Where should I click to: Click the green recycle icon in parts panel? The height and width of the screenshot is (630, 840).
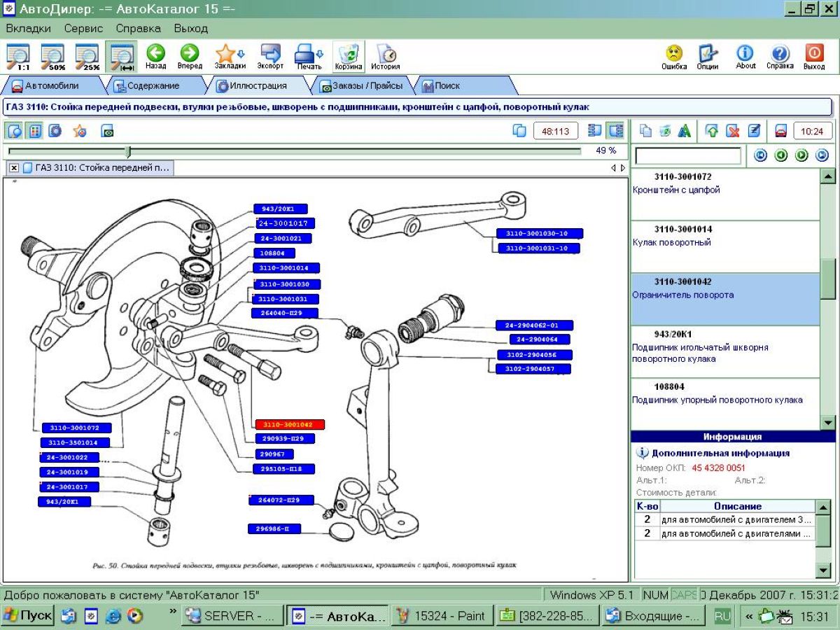(665, 131)
